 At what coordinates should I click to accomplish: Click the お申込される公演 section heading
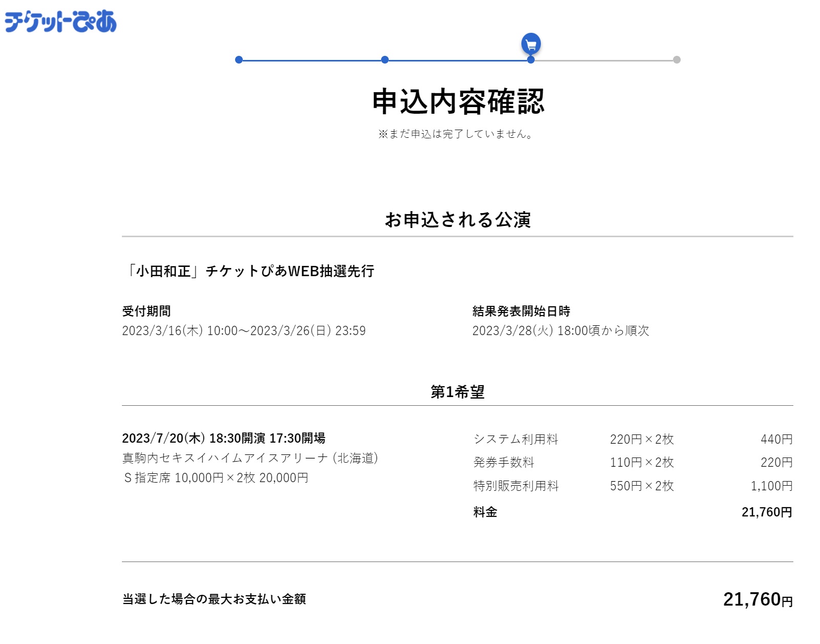tap(457, 220)
